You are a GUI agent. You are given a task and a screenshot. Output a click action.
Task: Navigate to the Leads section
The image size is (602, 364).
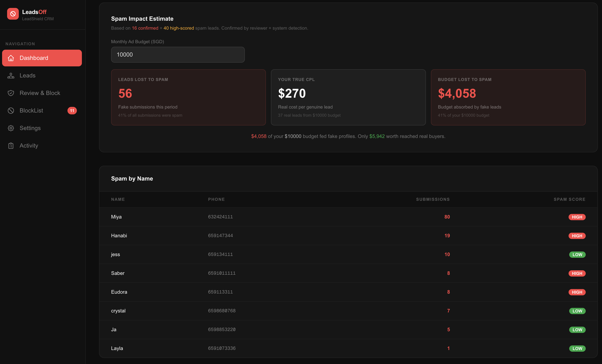click(27, 76)
